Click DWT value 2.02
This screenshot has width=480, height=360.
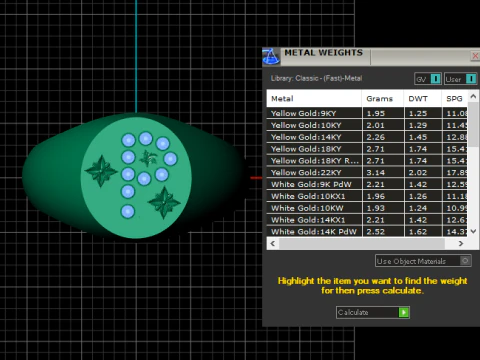[x=418, y=173]
